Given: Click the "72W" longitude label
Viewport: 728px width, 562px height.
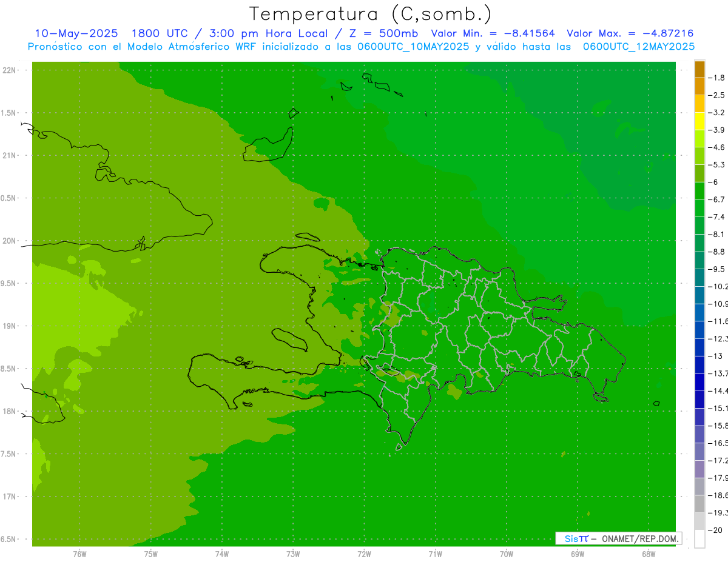Looking at the screenshot, I should click(364, 554).
